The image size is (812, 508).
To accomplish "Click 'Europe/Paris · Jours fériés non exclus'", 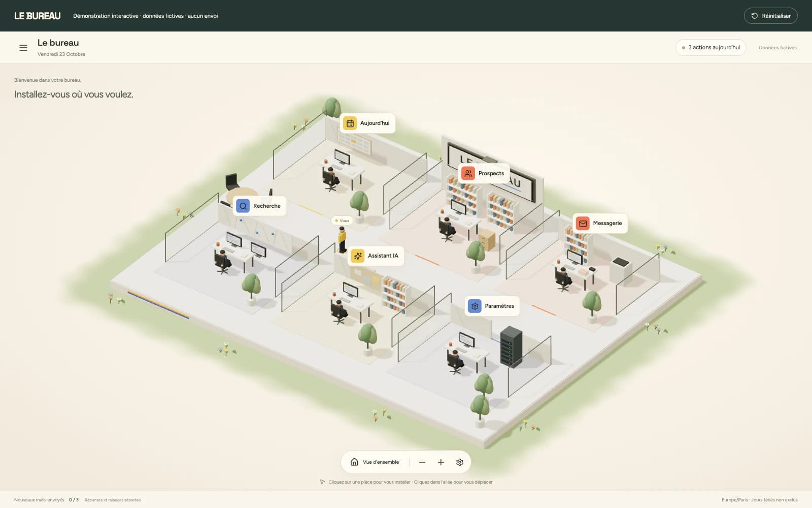I will 760,500.
